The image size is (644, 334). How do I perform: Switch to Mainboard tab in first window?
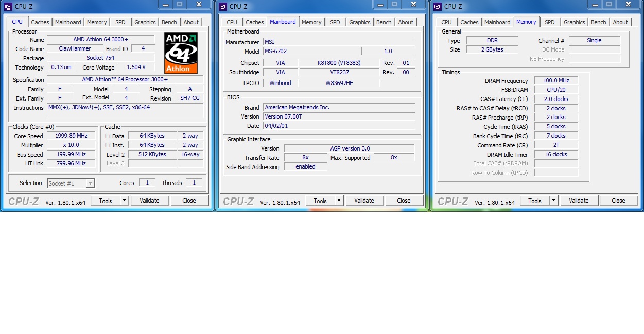point(68,22)
